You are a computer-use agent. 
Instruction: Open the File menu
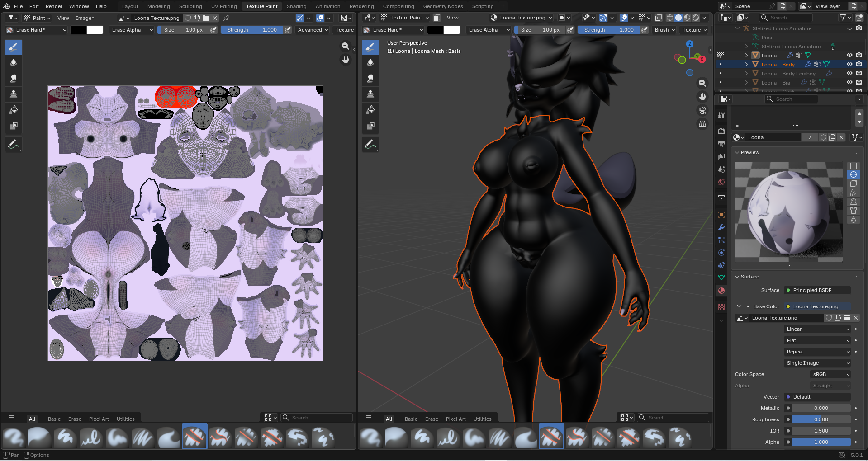18,6
